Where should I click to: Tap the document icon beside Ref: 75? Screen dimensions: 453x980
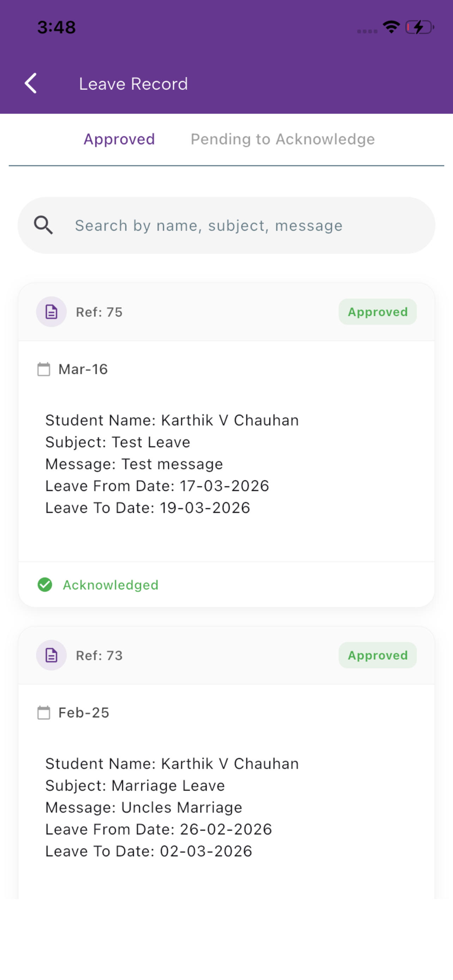[x=52, y=312]
